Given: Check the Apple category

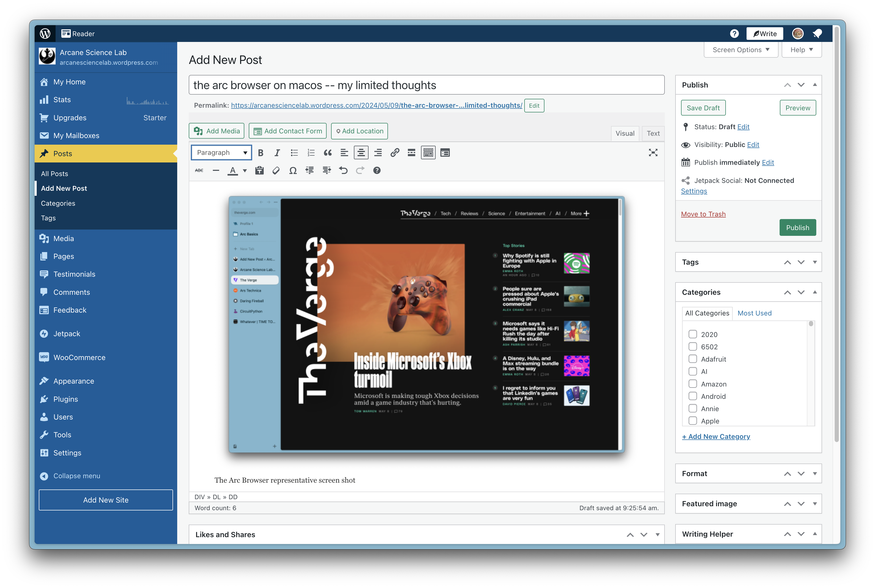Looking at the screenshot, I should [692, 421].
